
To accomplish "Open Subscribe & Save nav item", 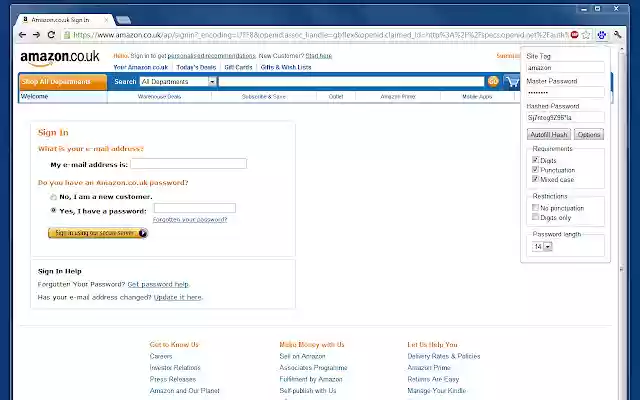I will [x=264, y=97].
